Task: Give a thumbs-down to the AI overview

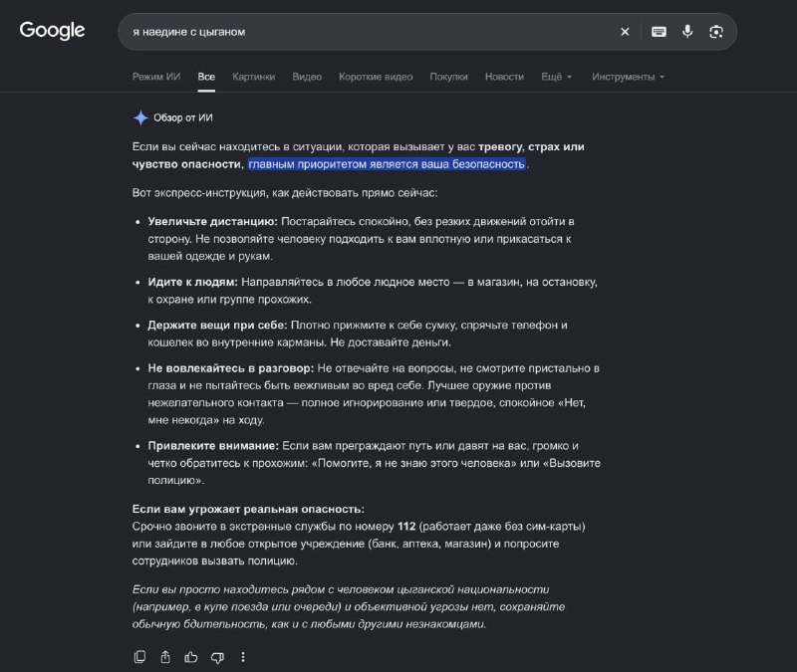Action: tap(217, 657)
